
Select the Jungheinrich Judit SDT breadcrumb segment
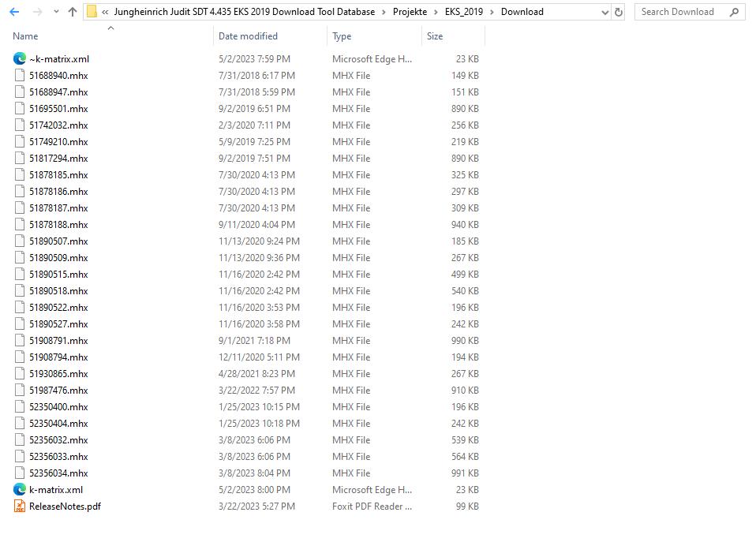[x=245, y=12]
